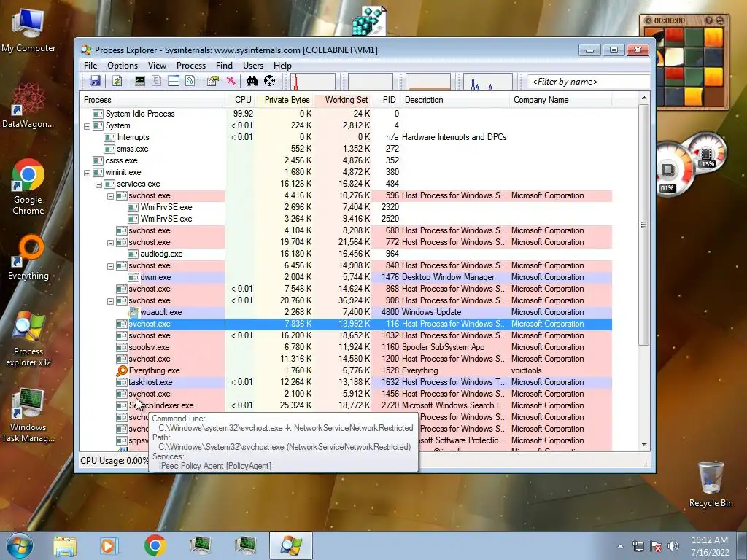Open the Find menu

[x=224, y=65]
